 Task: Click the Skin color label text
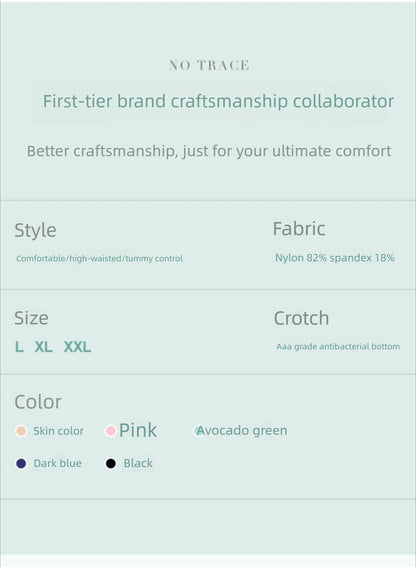[58, 431]
